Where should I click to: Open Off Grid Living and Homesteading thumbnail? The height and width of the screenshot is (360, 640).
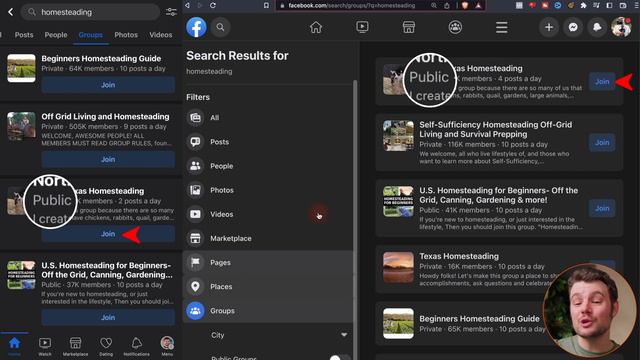(21, 126)
